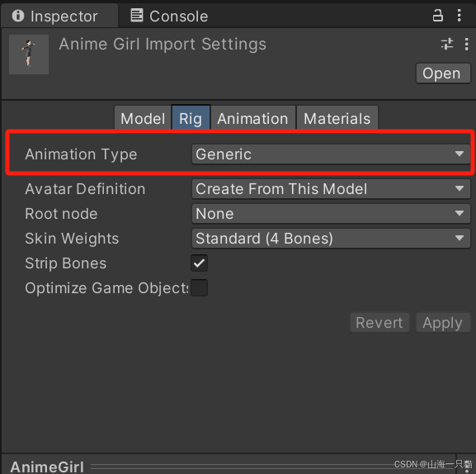Image resolution: width=476 pixels, height=474 pixels.
Task: Switch to the Model tab
Action: [143, 118]
